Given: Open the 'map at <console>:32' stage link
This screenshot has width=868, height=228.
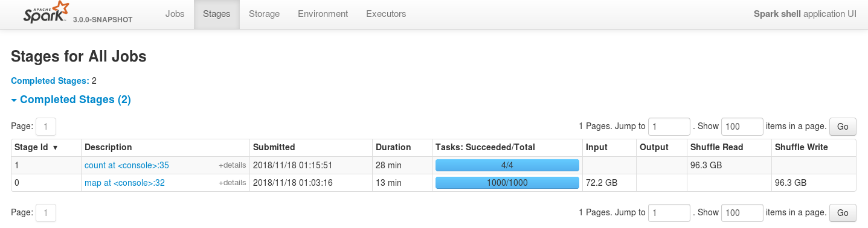Looking at the screenshot, I should tap(125, 183).
